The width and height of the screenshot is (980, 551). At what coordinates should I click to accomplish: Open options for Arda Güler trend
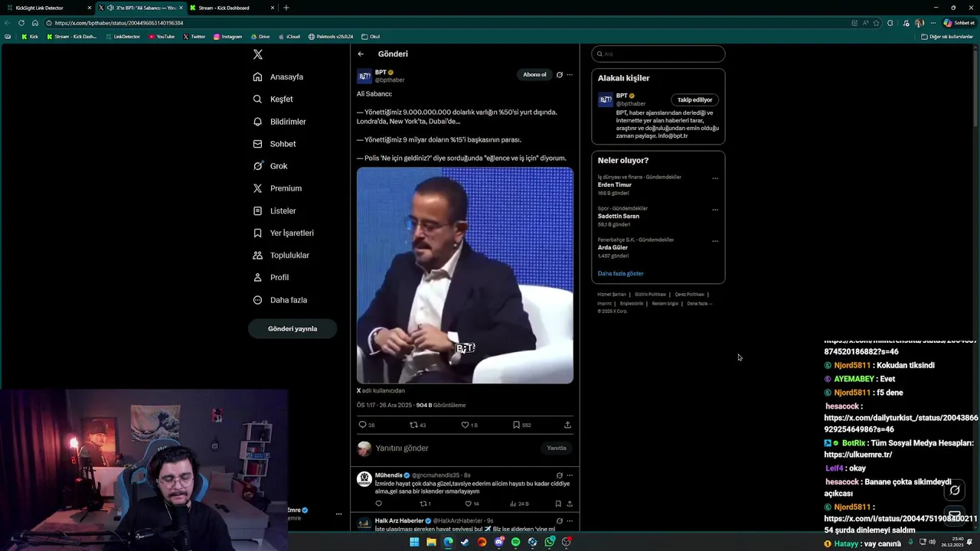(715, 241)
